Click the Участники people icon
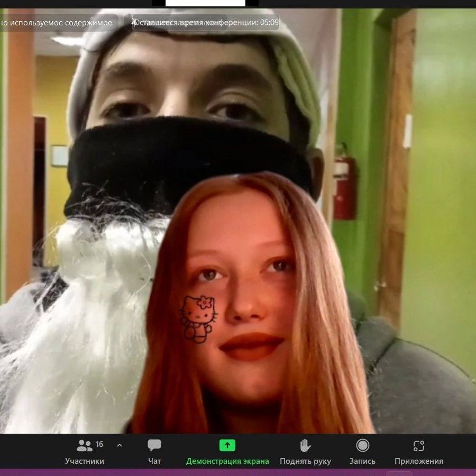Screen dimensions: 476x476 point(84,445)
